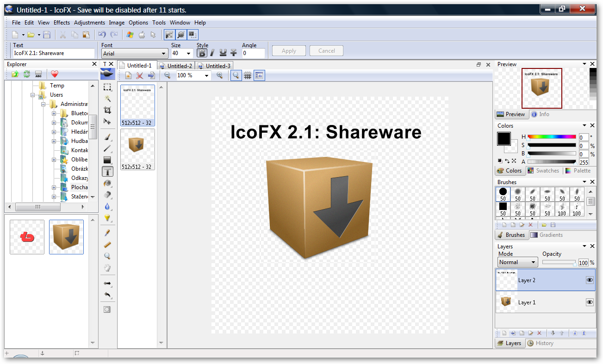Image resolution: width=603 pixels, height=364 pixels.
Task: Click the Hue rainbow slider
Action: coord(552,137)
